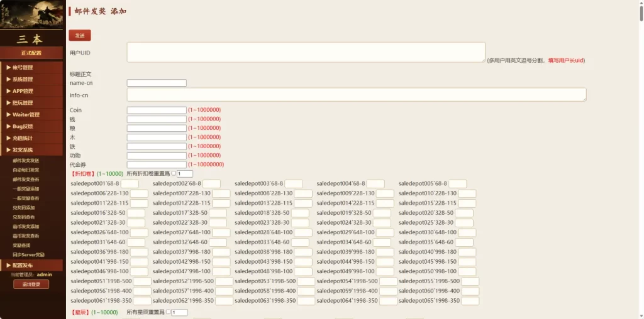
Task: Focus the 粮 amount field
Action: click(157, 128)
